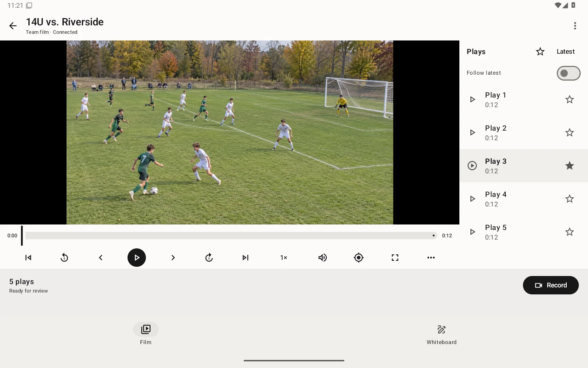The image size is (588, 368).
Task: Start Play 1 with its play icon
Action: tap(473, 99)
